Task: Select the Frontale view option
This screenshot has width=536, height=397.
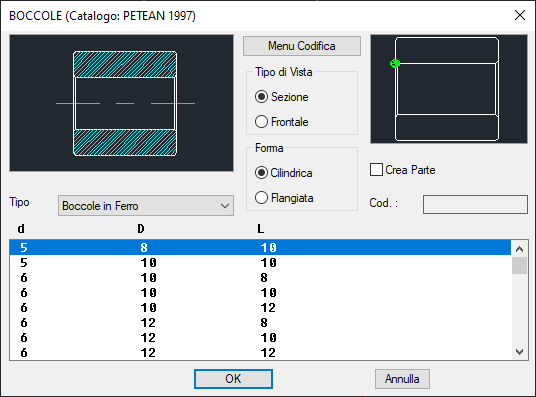Action: (261, 122)
